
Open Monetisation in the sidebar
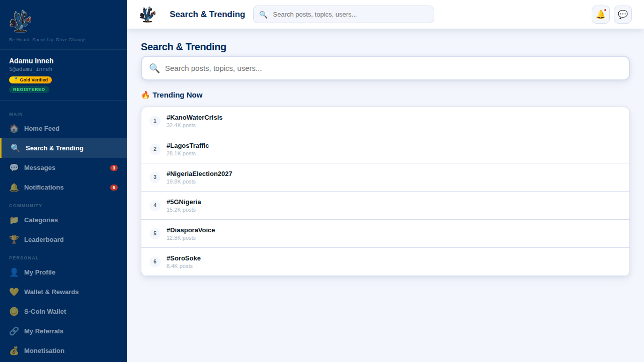(x=63, y=351)
